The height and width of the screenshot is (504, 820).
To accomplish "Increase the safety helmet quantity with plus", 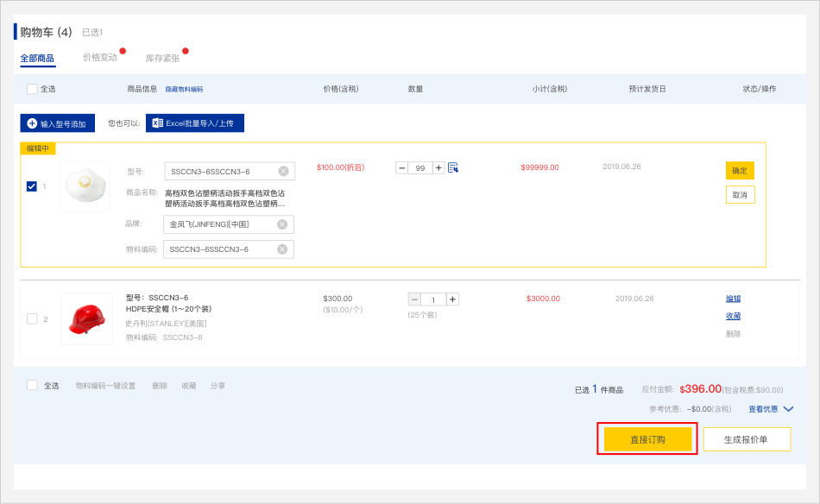I will (x=452, y=299).
